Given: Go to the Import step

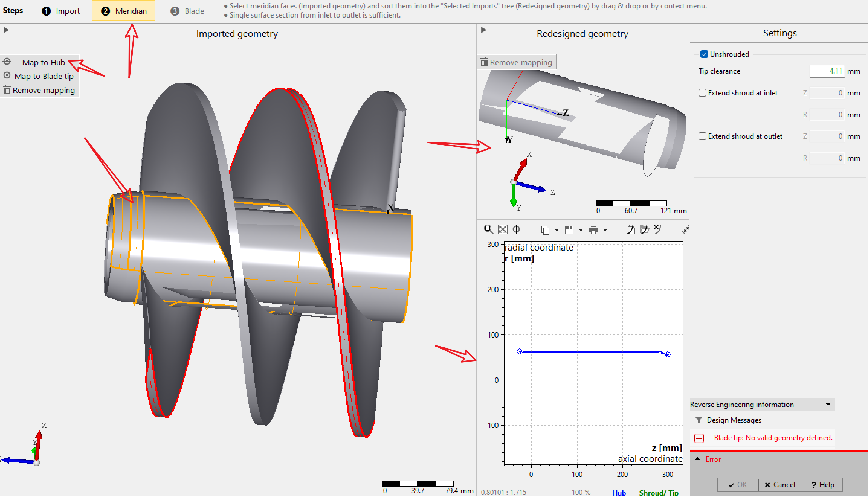Looking at the screenshot, I should click(61, 11).
